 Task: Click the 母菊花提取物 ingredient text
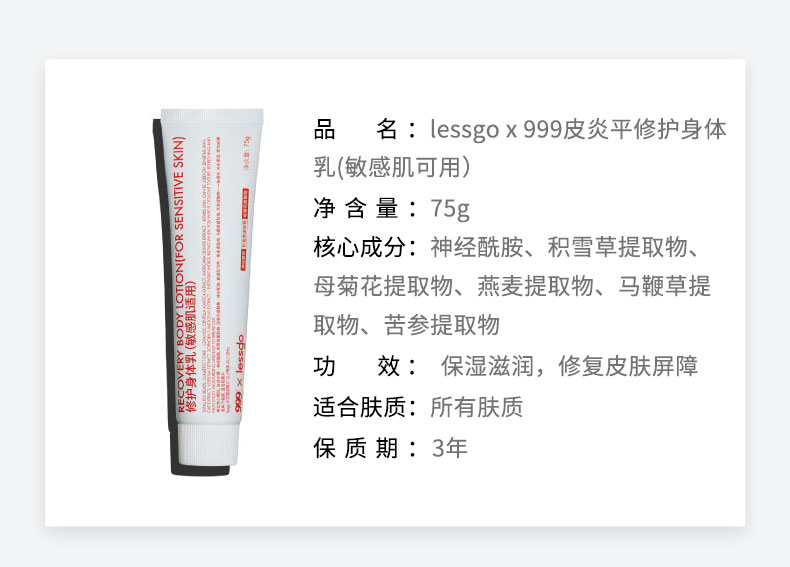click(x=383, y=286)
